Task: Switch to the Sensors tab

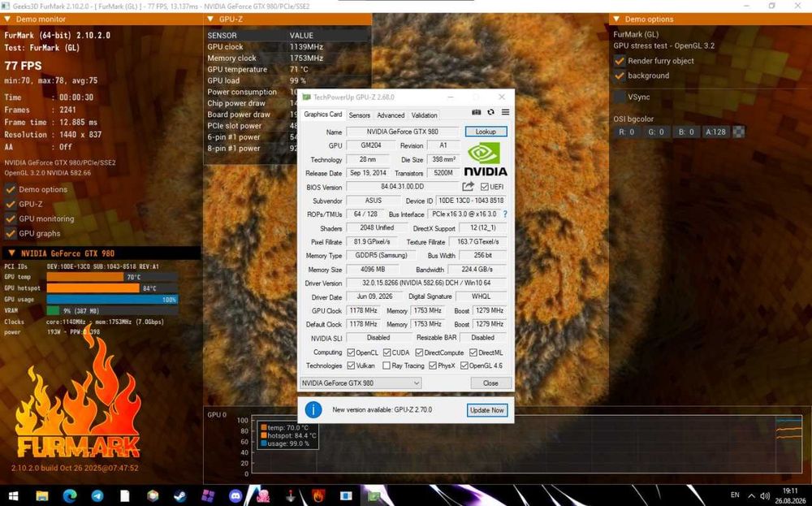Action: [x=360, y=115]
